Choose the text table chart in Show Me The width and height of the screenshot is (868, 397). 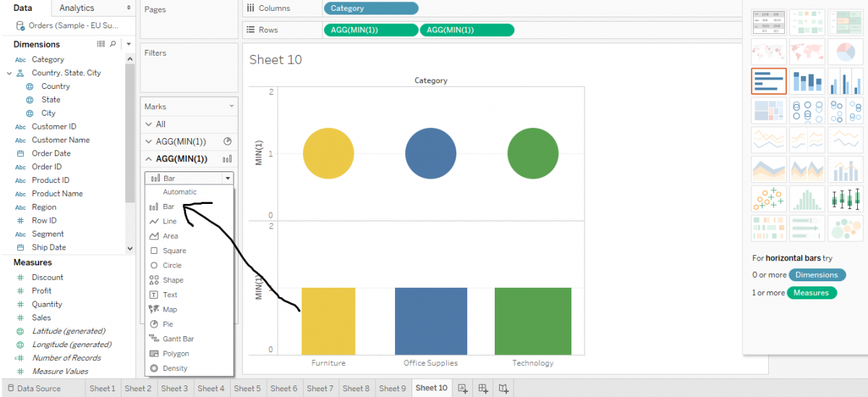[768, 22]
